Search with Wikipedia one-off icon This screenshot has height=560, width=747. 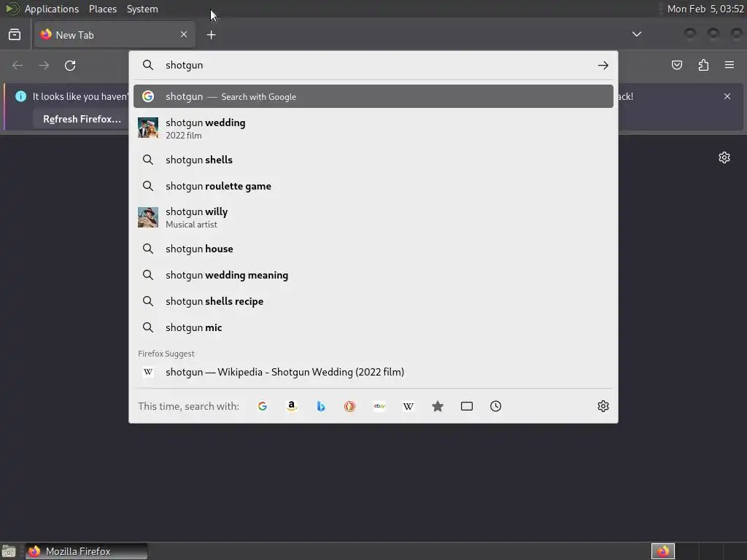409,406
